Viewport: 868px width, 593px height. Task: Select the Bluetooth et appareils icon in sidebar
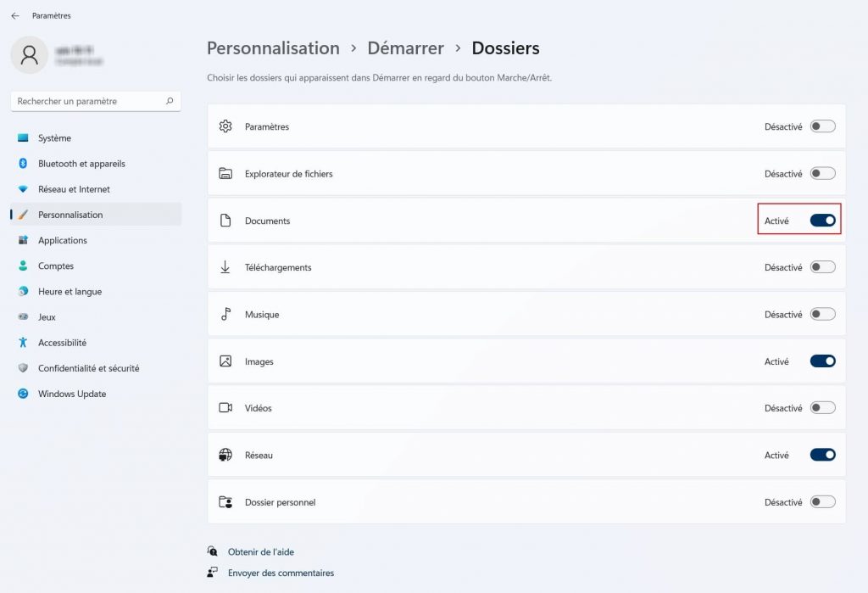[x=24, y=163]
